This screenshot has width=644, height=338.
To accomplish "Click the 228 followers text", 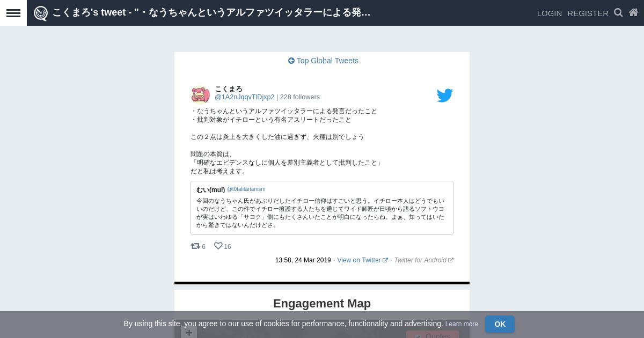I will click(x=299, y=97).
